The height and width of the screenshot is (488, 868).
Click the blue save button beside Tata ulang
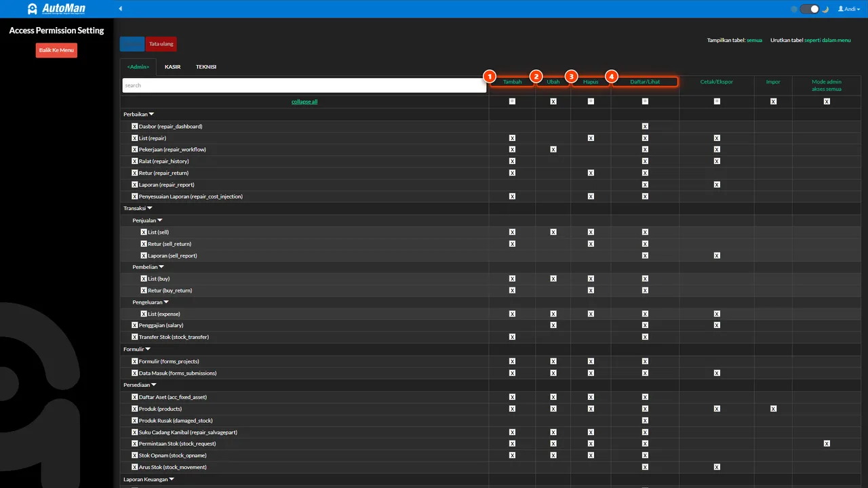pyautogui.click(x=132, y=44)
